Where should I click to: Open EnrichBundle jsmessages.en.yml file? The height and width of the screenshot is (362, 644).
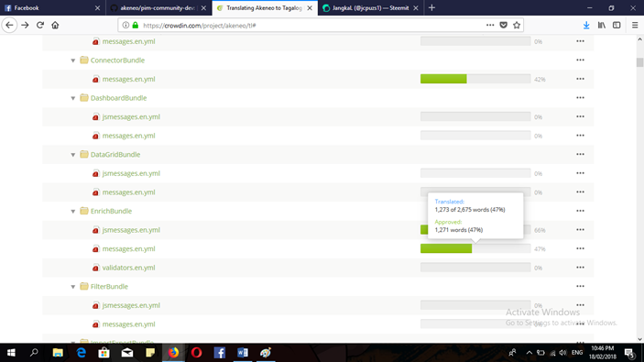131,230
